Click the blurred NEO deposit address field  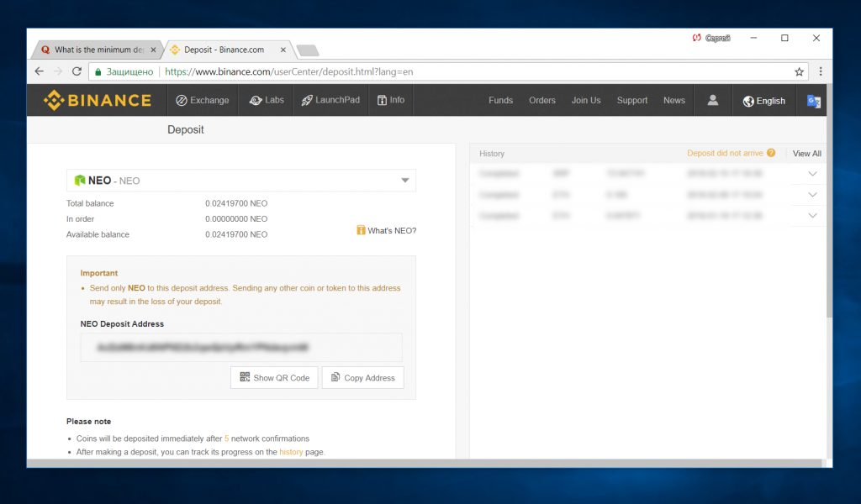point(241,347)
